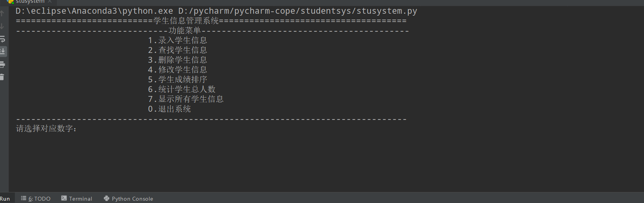Viewport: 644px width, 203px height.
Task: Click the 功能菜单 header line
Action: tap(184, 31)
